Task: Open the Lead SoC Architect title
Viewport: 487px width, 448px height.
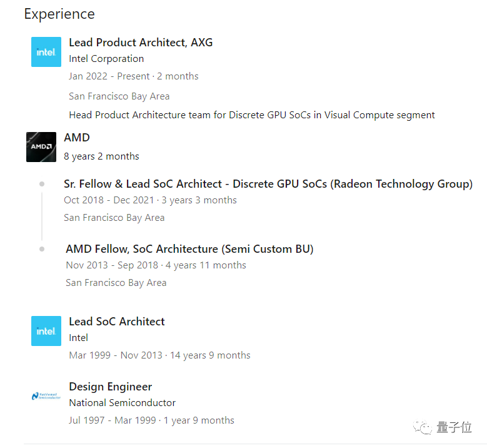Action: pos(117,322)
